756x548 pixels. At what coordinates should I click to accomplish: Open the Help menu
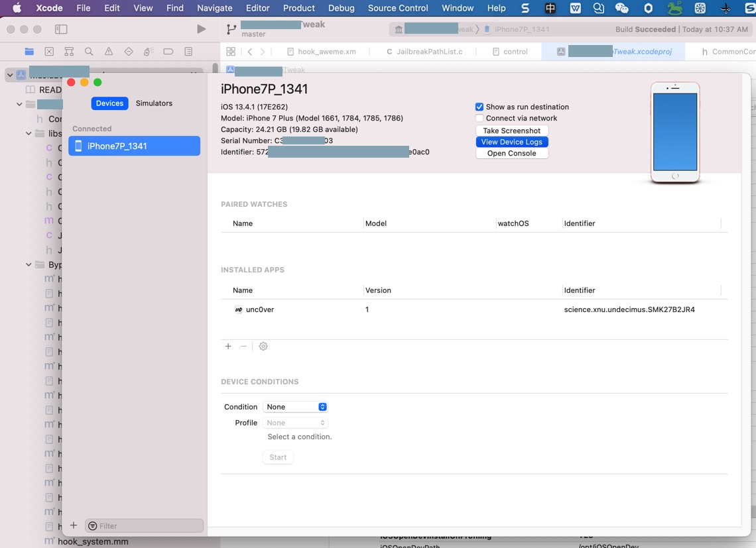496,8
